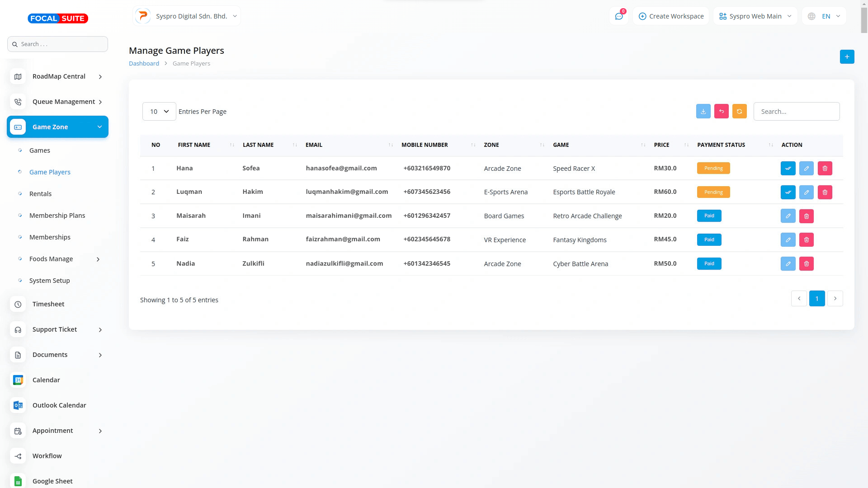Open Rentals in the Game Zone submenu
The height and width of the screenshot is (488, 868).
click(40, 194)
